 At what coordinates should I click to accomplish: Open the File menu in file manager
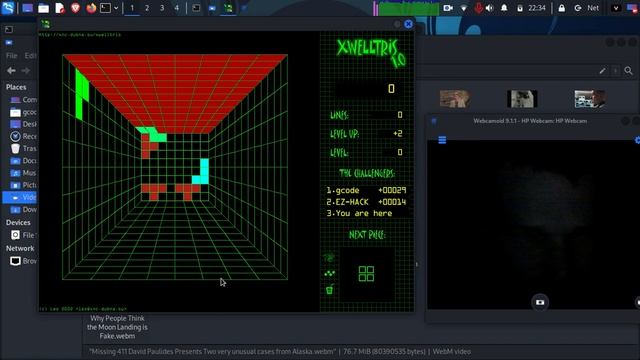coord(11,56)
